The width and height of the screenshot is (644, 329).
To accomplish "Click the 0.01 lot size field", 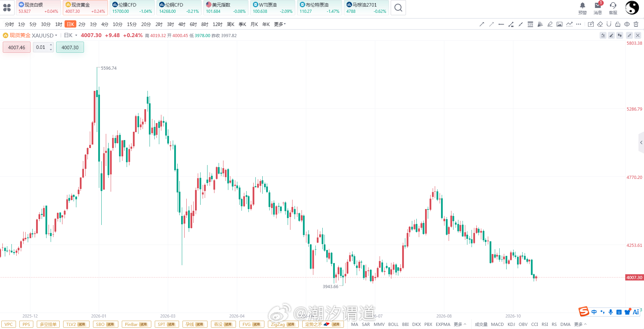I will [41, 47].
